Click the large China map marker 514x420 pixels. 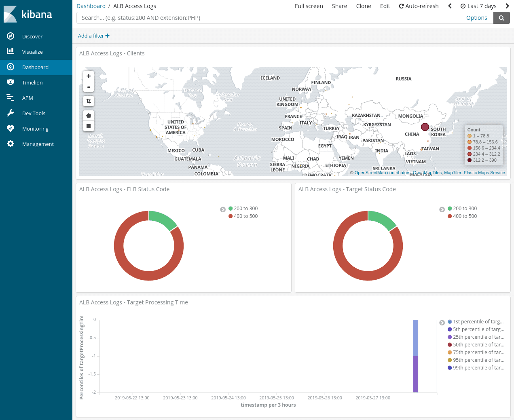click(x=425, y=127)
